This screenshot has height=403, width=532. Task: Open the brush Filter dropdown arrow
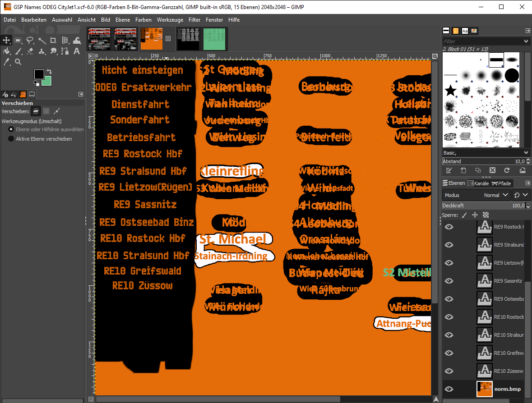coord(526,41)
